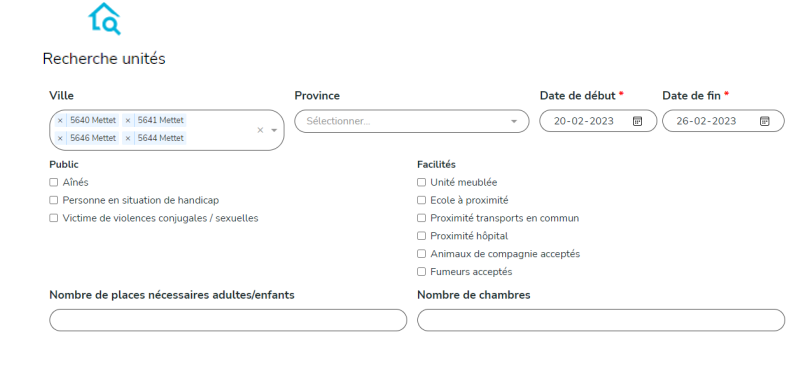Remove the 5640 Mettet tag
The image size is (808, 382).
(x=60, y=120)
